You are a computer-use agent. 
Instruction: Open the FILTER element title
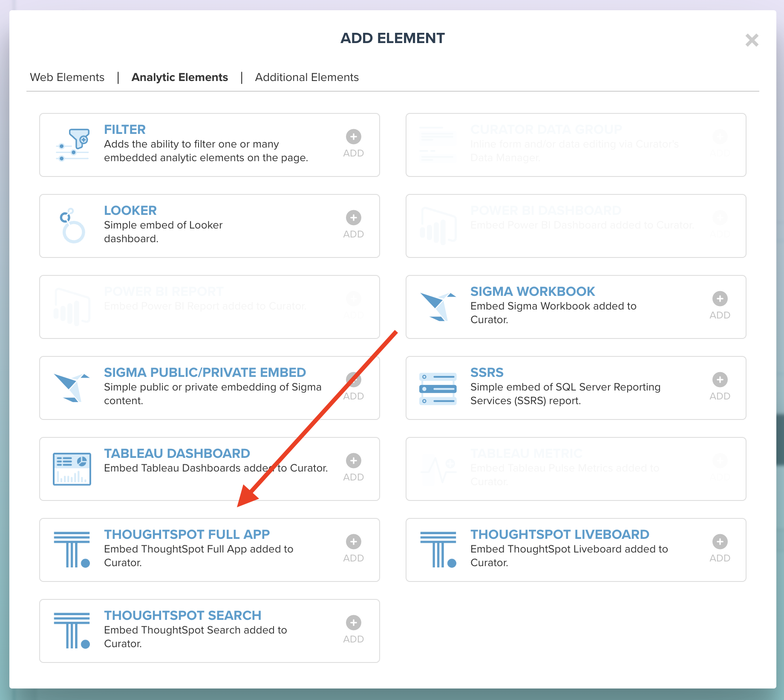pos(125,129)
